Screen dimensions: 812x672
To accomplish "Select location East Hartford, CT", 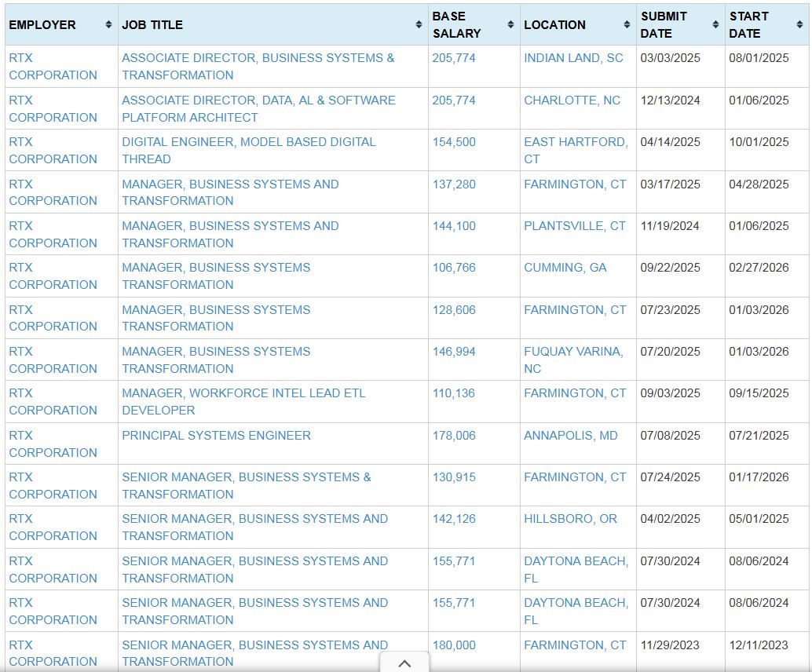I will [576, 150].
